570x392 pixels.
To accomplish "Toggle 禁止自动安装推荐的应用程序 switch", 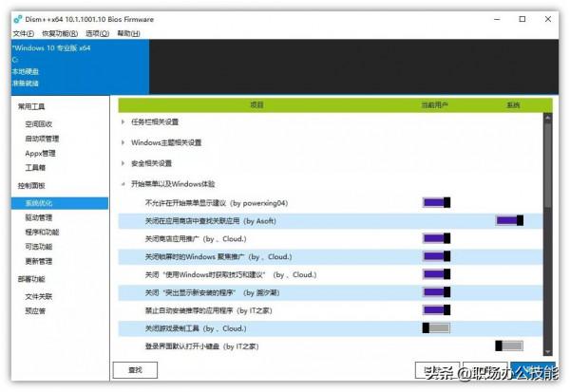I will point(437,309).
